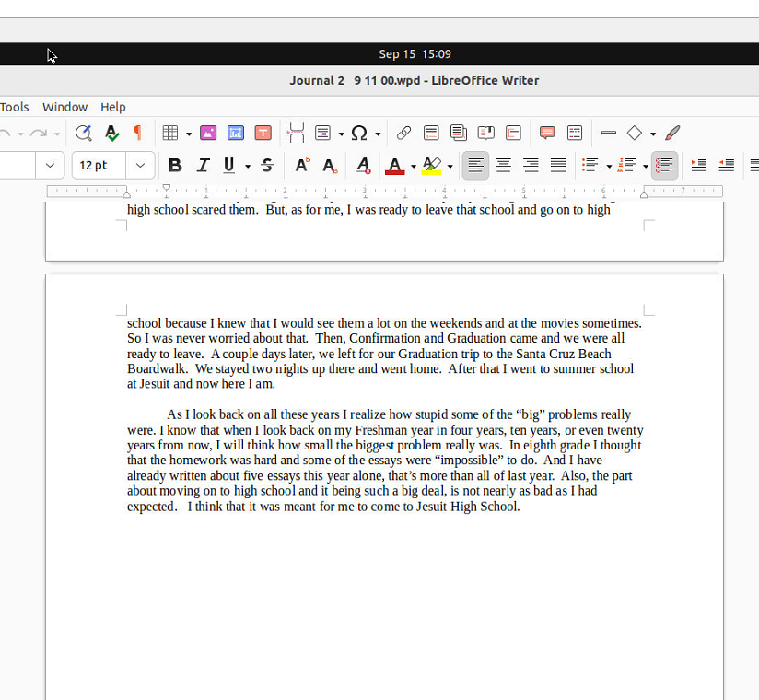Screen dimensions: 759x700
Task: Toggle ordered numbered list
Action: pos(627,166)
